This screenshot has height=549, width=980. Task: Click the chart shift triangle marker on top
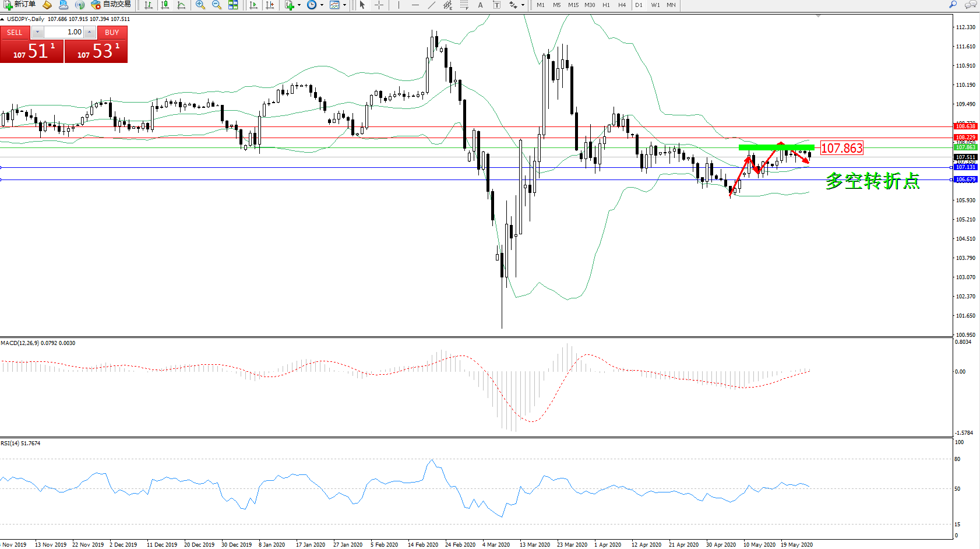(x=818, y=16)
